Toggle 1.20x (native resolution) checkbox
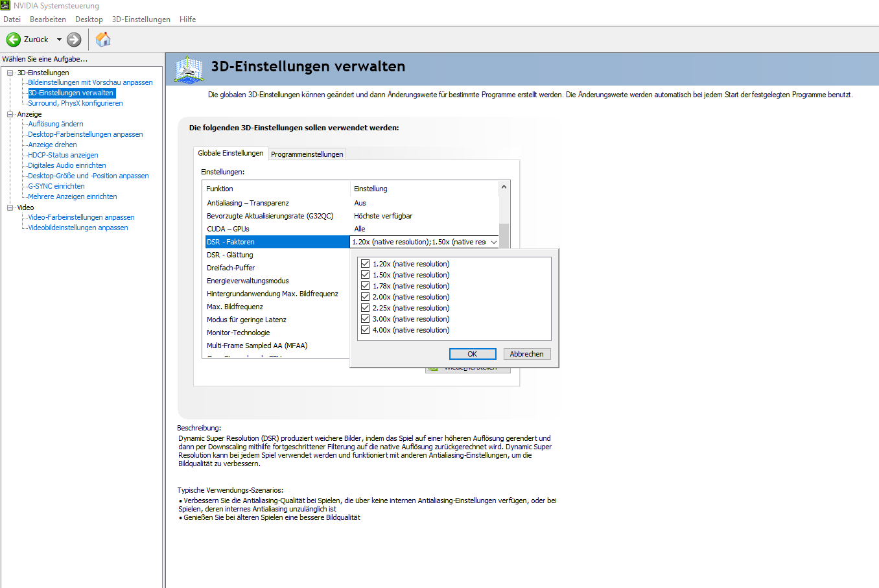 366,264
